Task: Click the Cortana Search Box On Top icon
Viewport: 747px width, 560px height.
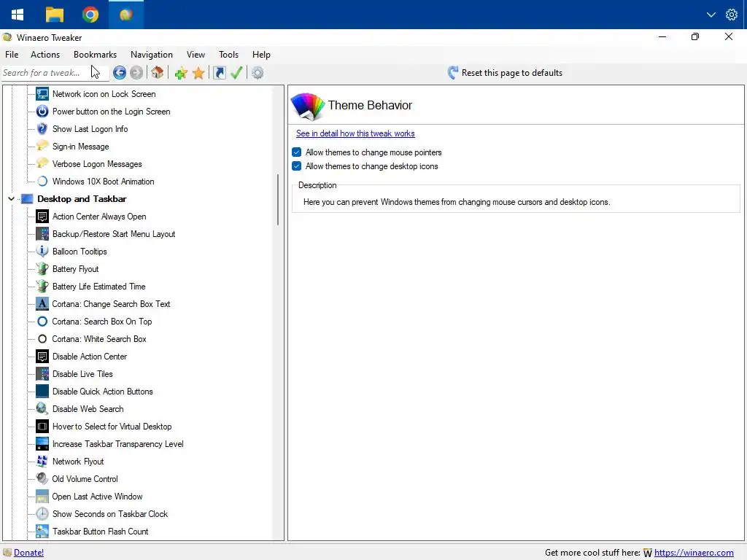Action: [42, 322]
